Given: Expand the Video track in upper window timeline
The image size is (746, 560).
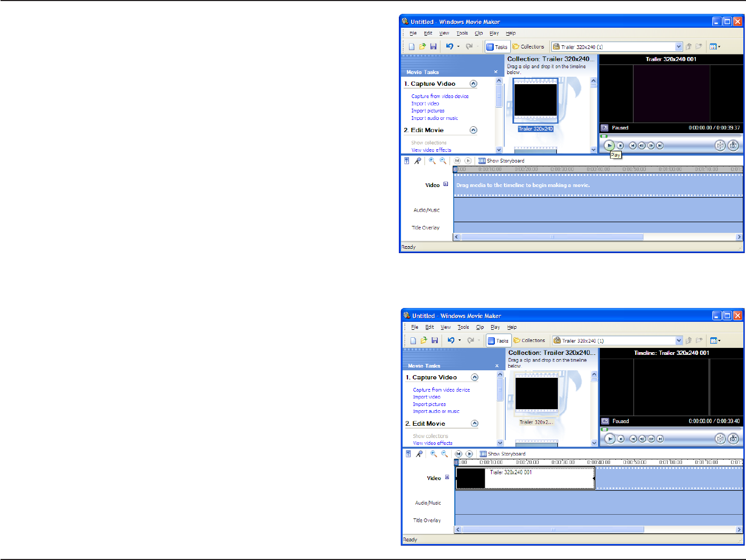Looking at the screenshot, I should click(x=446, y=184).
